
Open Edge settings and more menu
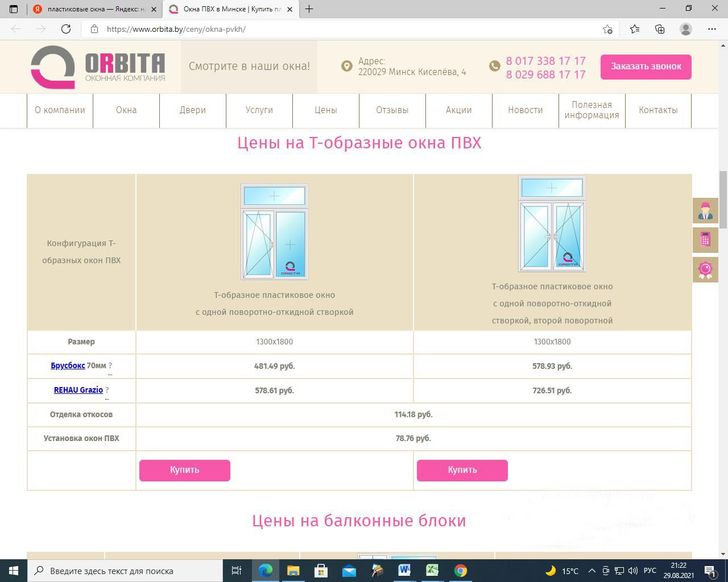point(712,29)
